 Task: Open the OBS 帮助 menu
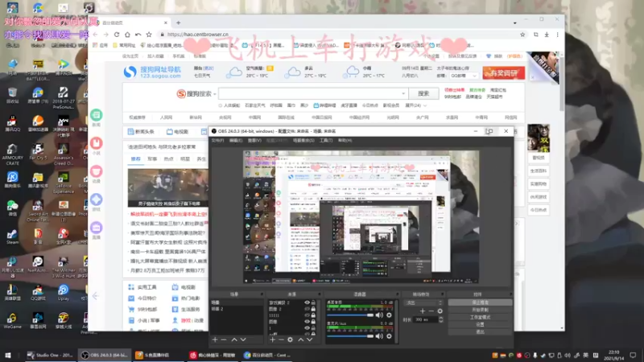click(x=345, y=140)
